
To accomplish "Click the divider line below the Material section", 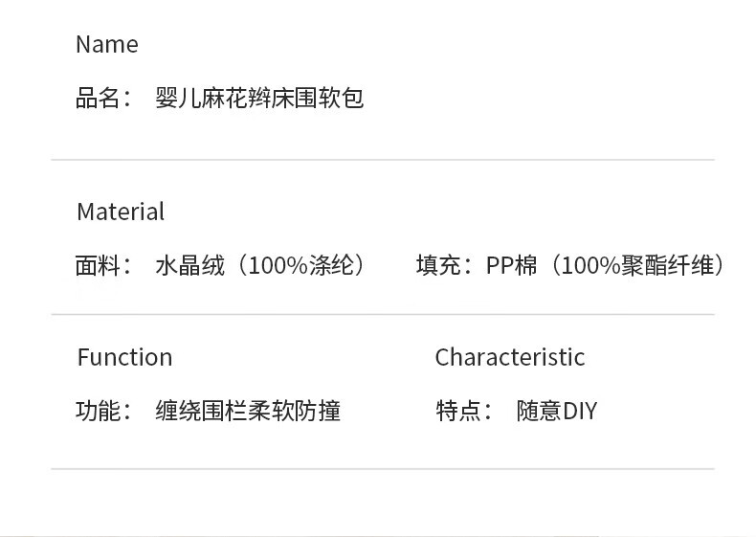I will (x=383, y=315).
